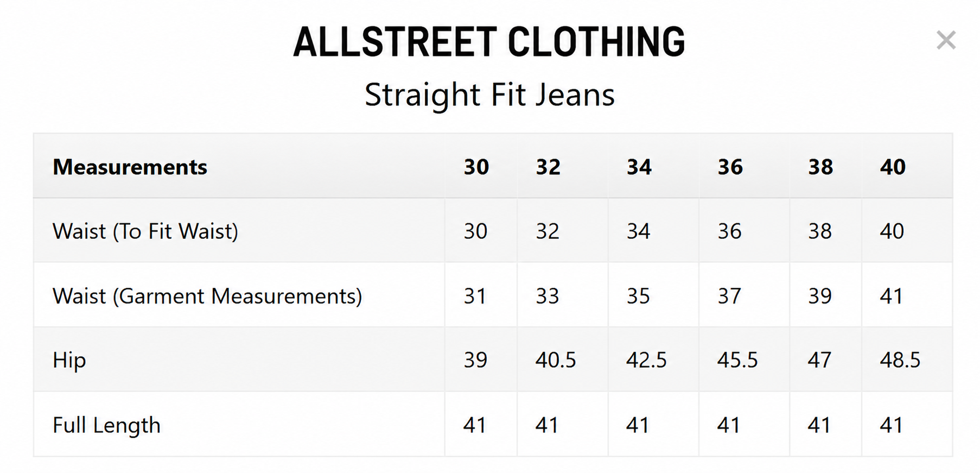This screenshot has width=980, height=473.
Task: Click hip value 40.5 for size 32
Action: pyautogui.click(x=556, y=360)
